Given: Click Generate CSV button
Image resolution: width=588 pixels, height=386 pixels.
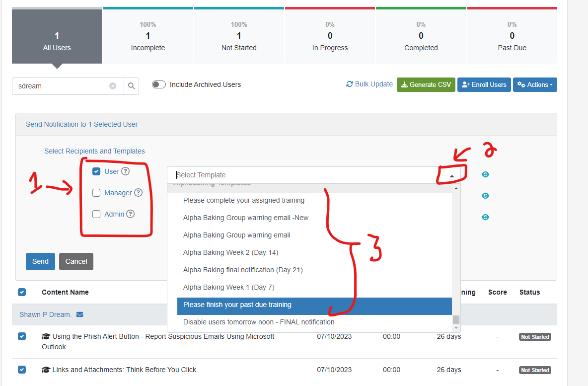Looking at the screenshot, I should pyautogui.click(x=426, y=85).
